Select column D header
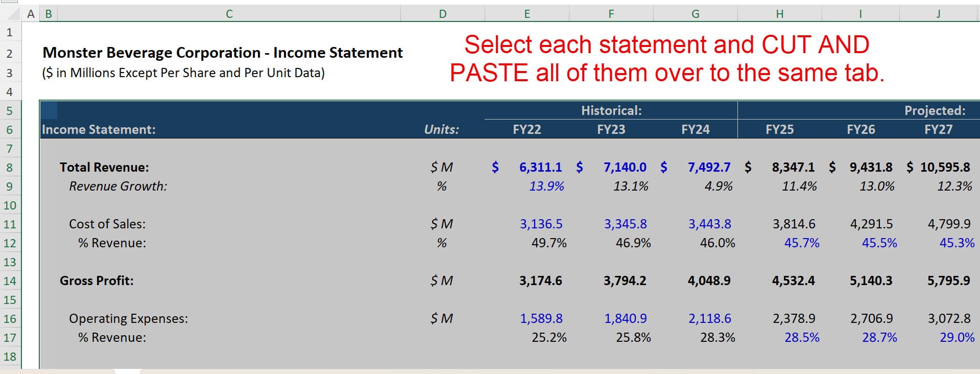 (442, 14)
